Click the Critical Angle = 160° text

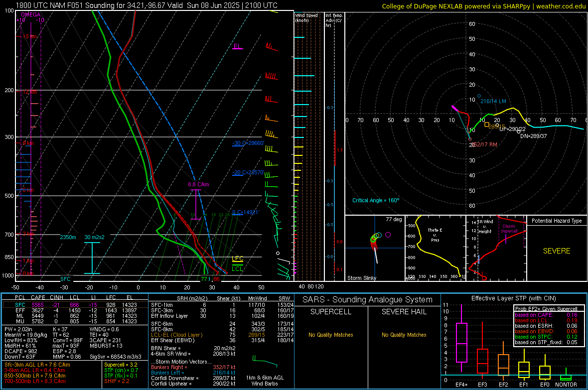point(376,200)
